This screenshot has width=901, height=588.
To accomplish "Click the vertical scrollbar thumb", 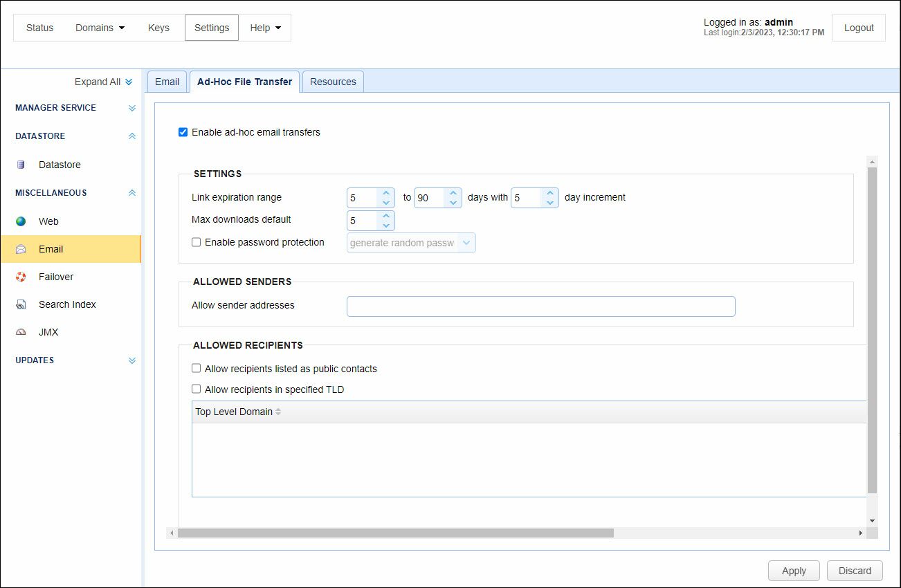I will pos(872,330).
